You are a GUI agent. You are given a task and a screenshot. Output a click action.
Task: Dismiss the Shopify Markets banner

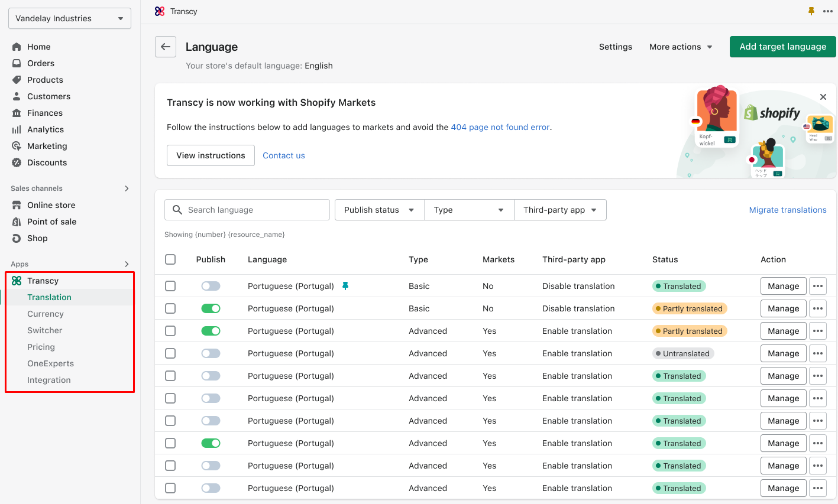pos(823,97)
